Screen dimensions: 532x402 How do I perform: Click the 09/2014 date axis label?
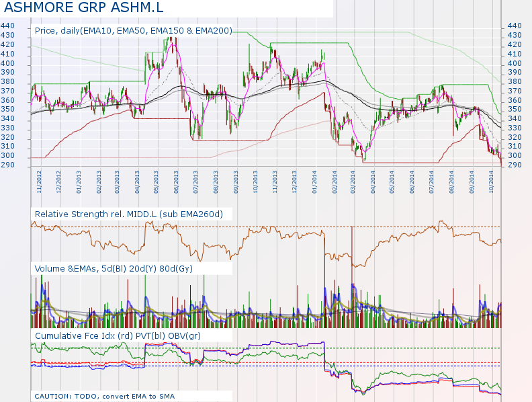[x=472, y=182]
